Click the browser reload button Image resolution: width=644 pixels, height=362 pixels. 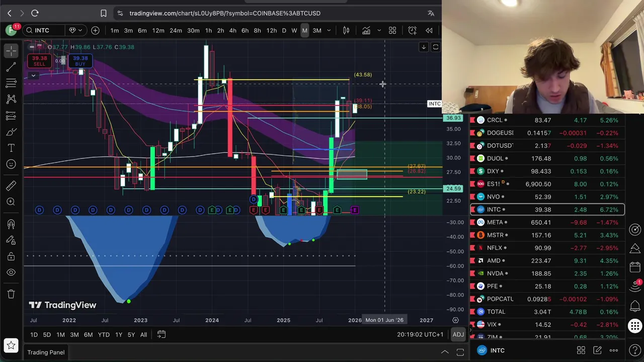[35, 13]
